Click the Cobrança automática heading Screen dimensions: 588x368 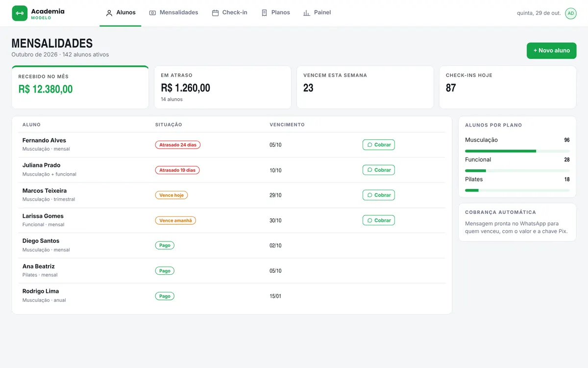click(500, 212)
